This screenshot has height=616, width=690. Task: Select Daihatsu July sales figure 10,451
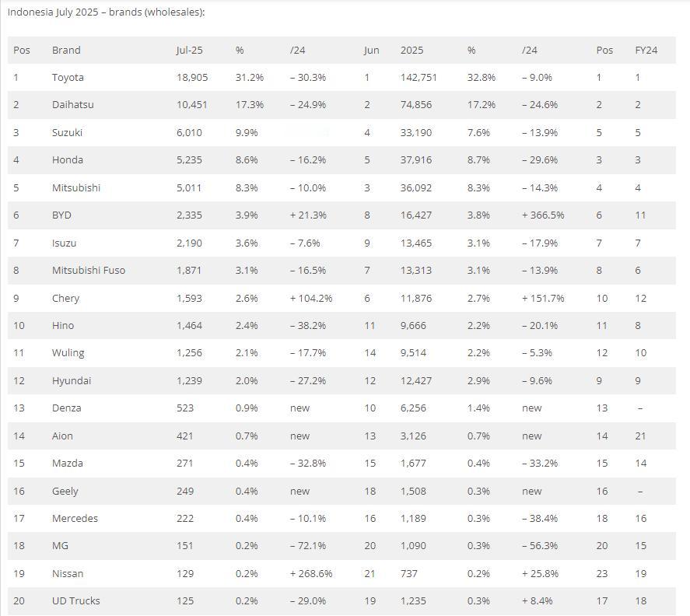pos(191,105)
